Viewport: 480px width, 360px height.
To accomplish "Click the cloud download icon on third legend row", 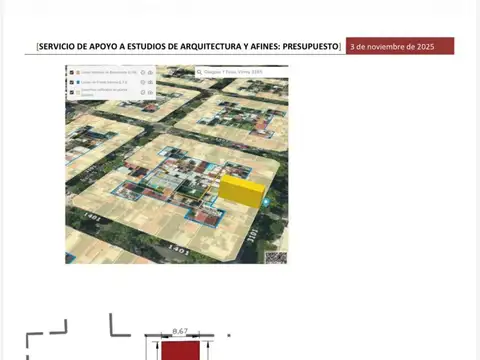I will pos(150,92).
